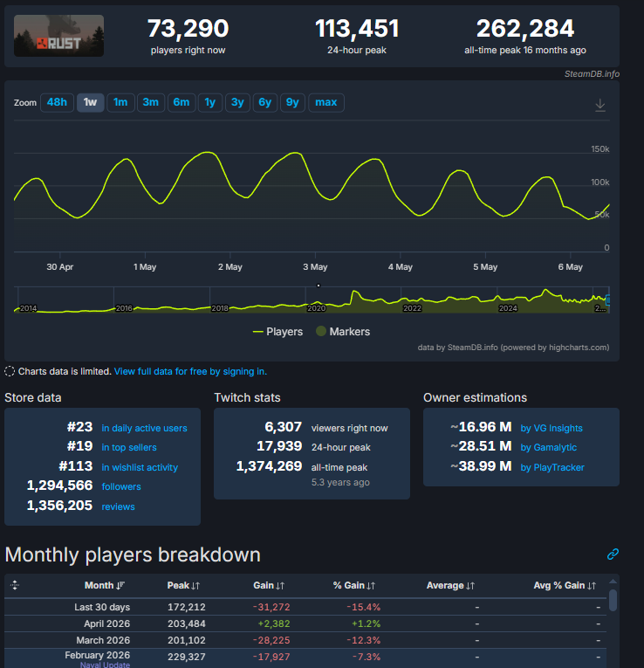Click gain value '-31,272'
This screenshot has height=668, width=644.
pyautogui.click(x=271, y=607)
